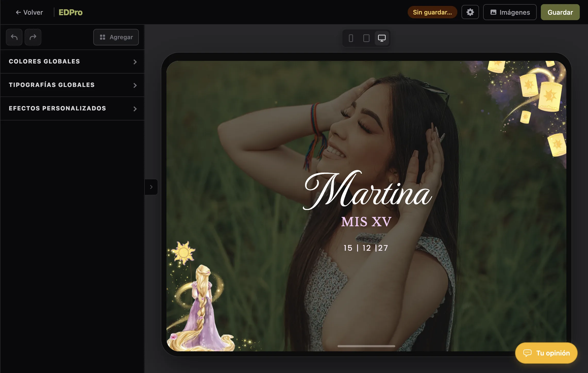Save with the Guardar button
The width and height of the screenshot is (588, 373).
pos(560,12)
